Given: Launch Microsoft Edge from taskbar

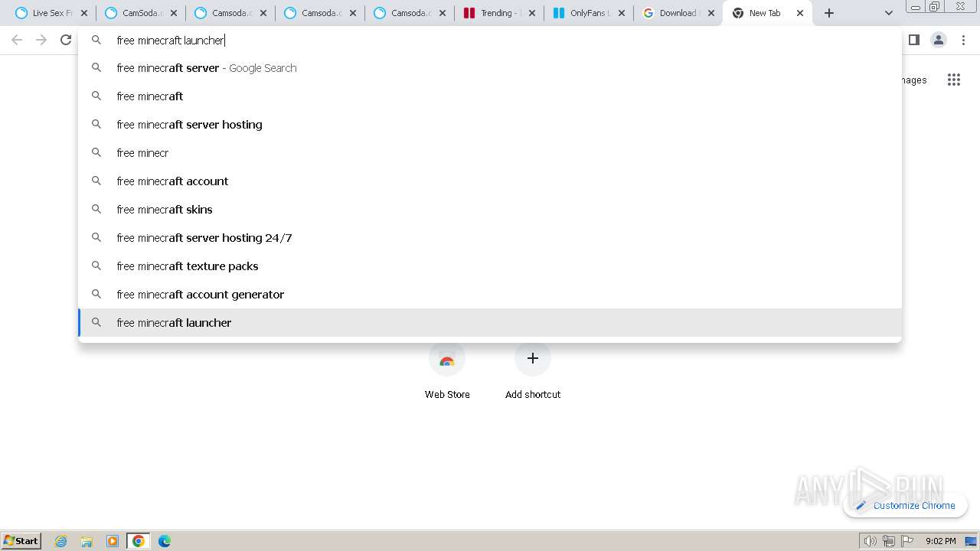Looking at the screenshot, I should tap(165, 541).
